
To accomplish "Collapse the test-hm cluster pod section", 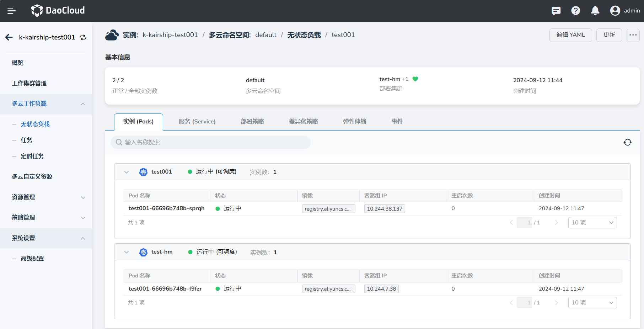I will point(127,252).
